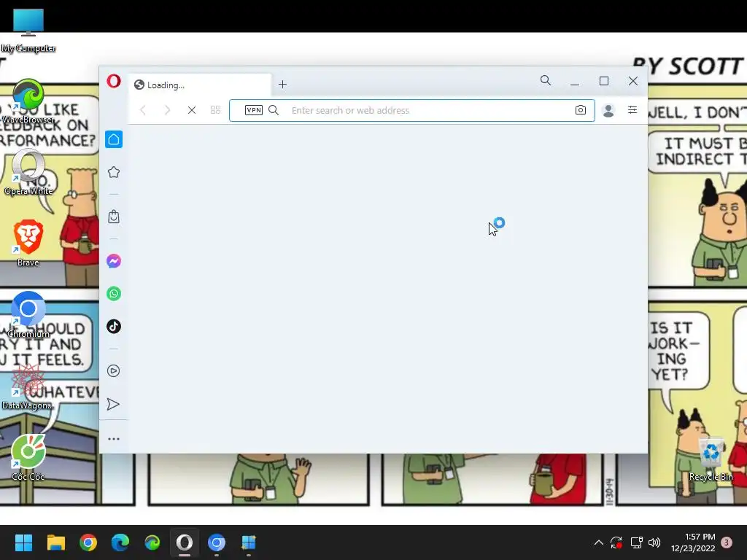Expand hidden system tray icons chevron
The image size is (747, 560).
pos(599,542)
